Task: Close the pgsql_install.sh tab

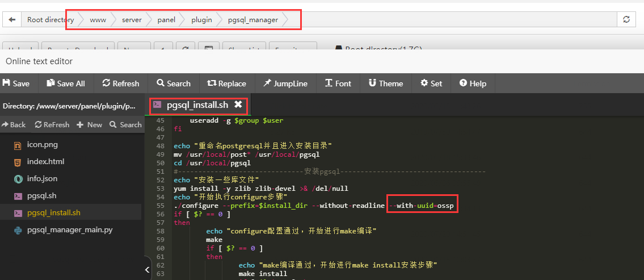Action: [x=238, y=105]
